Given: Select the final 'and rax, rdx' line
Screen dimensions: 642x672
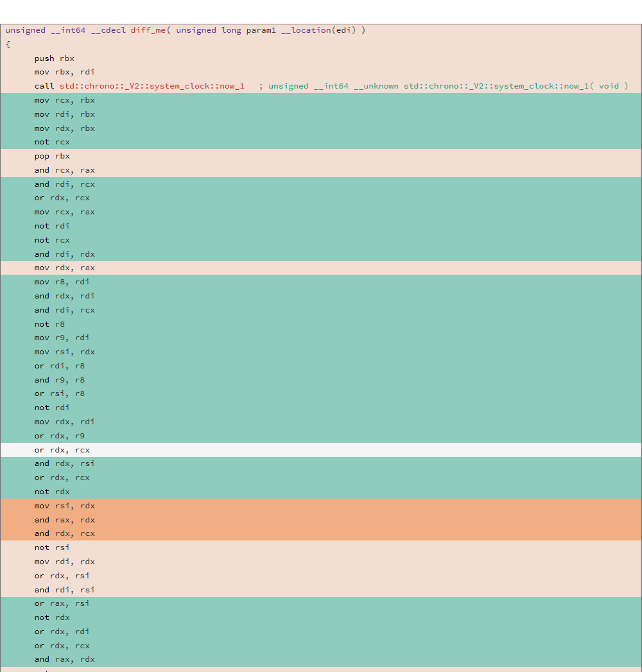Looking at the screenshot, I should 64,659.
